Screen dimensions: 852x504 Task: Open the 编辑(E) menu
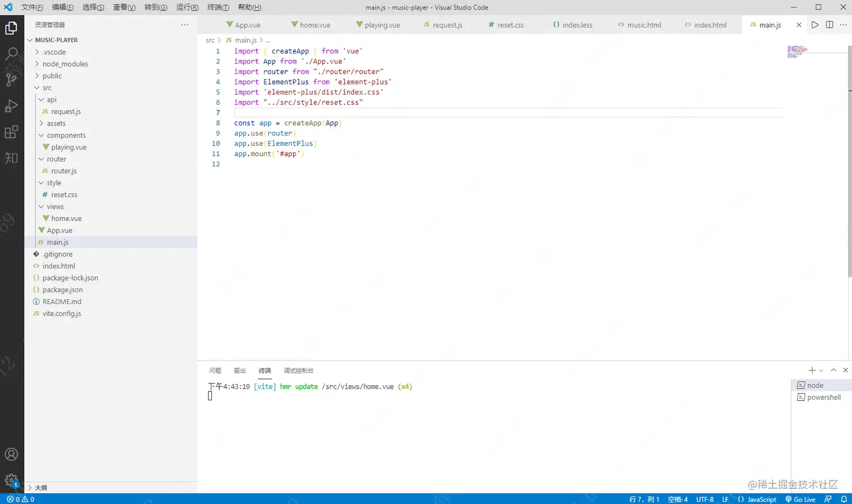63,7
